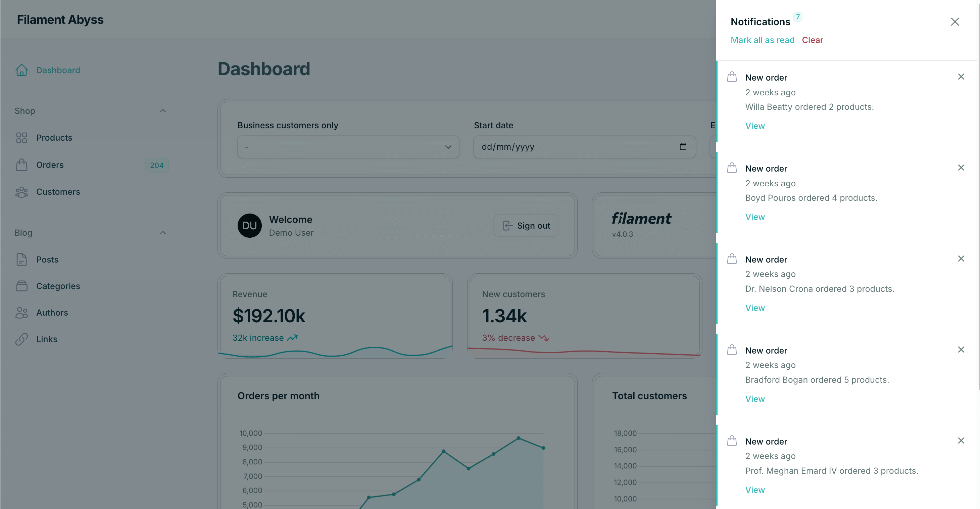The height and width of the screenshot is (509, 980).
Task: Collapse the Shop navigation group
Action: 162,111
